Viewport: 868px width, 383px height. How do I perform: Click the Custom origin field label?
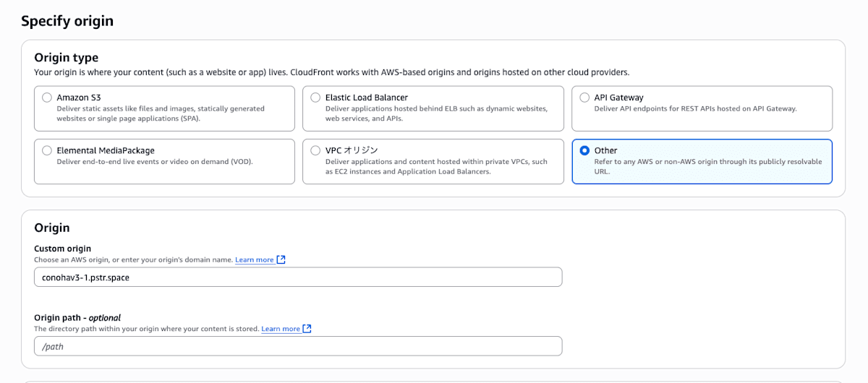(63, 249)
